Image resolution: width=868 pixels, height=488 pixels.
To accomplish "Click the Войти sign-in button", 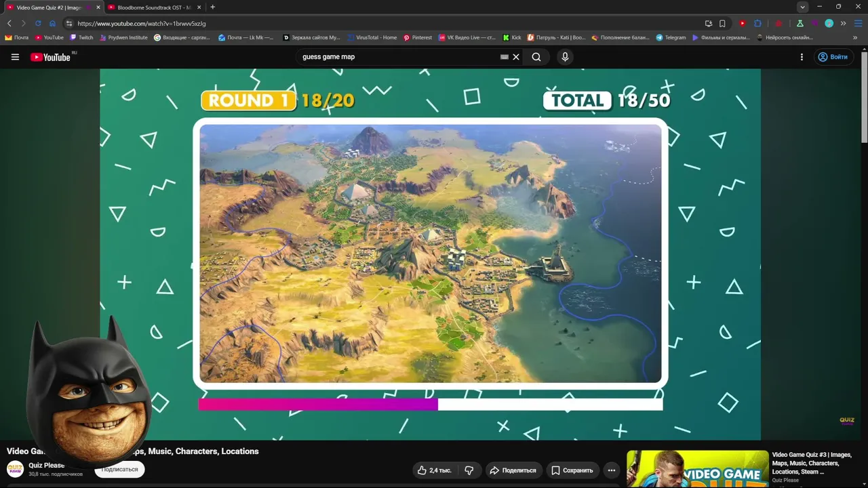I will (833, 57).
